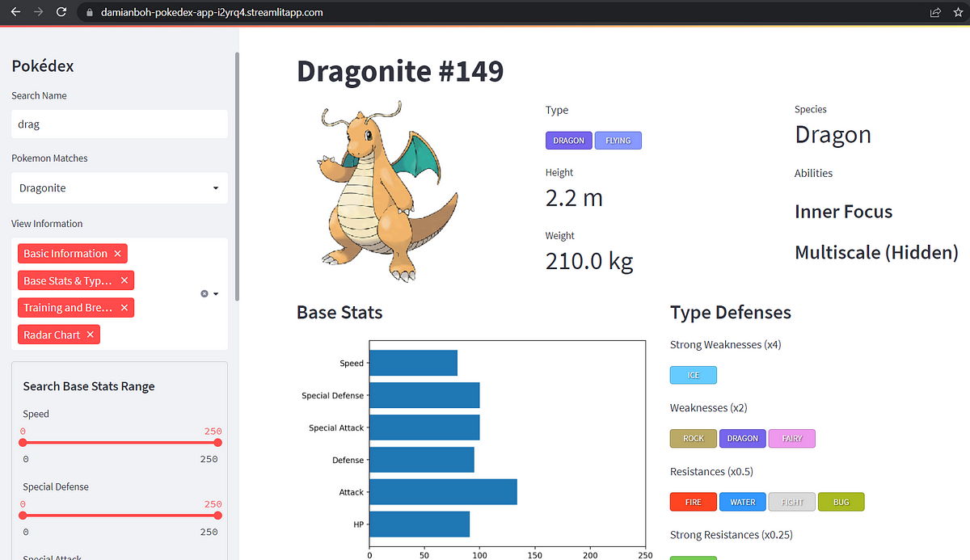Image resolution: width=970 pixels, height=560 pixels.
Task: Click the browser back arrow
Action: point(15,12)
